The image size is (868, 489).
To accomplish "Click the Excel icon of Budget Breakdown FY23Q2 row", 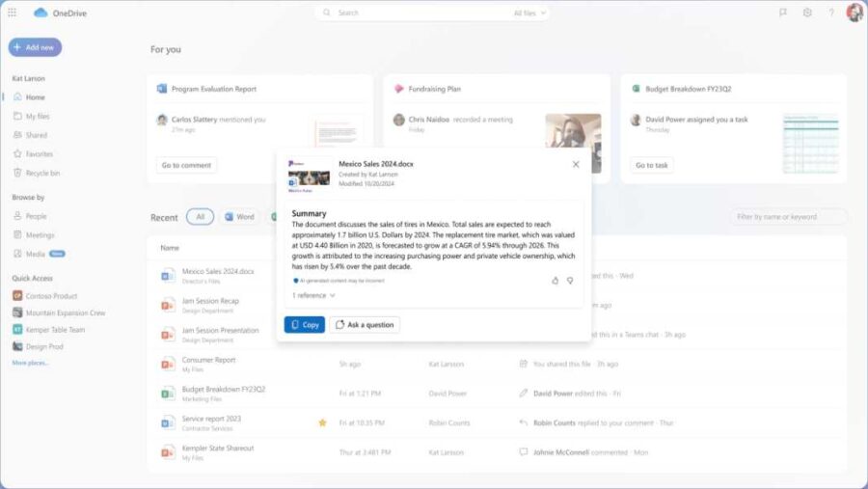I will pos(168,394).
